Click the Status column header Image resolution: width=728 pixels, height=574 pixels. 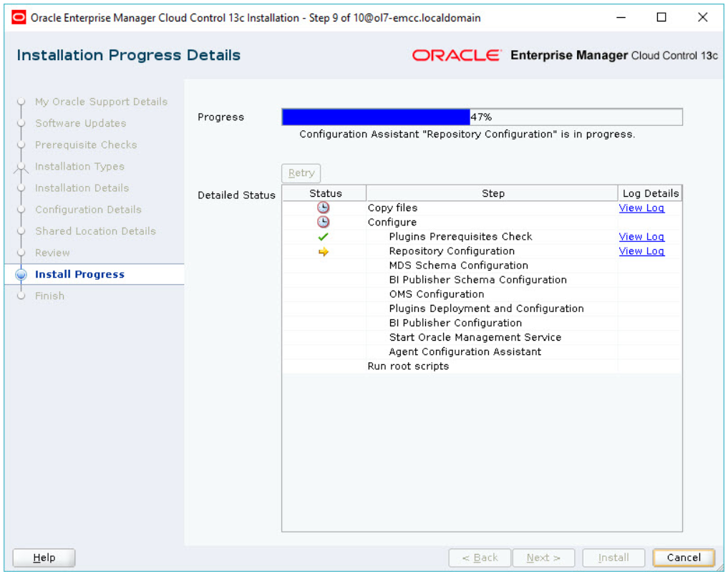point(324,193)
